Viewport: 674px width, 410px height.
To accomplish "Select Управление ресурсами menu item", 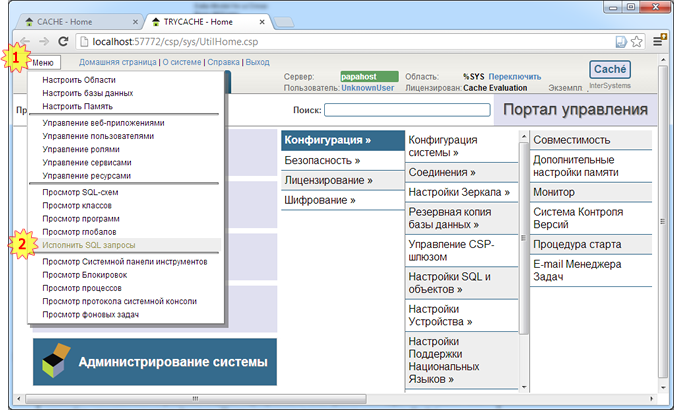I will tap(86, 176).
